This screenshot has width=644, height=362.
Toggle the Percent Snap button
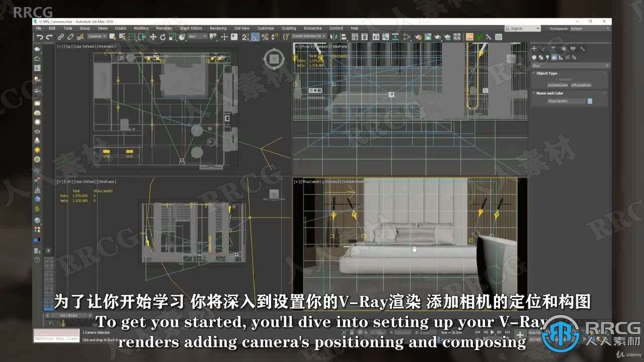pyautogui.click(x=265, y=37)
